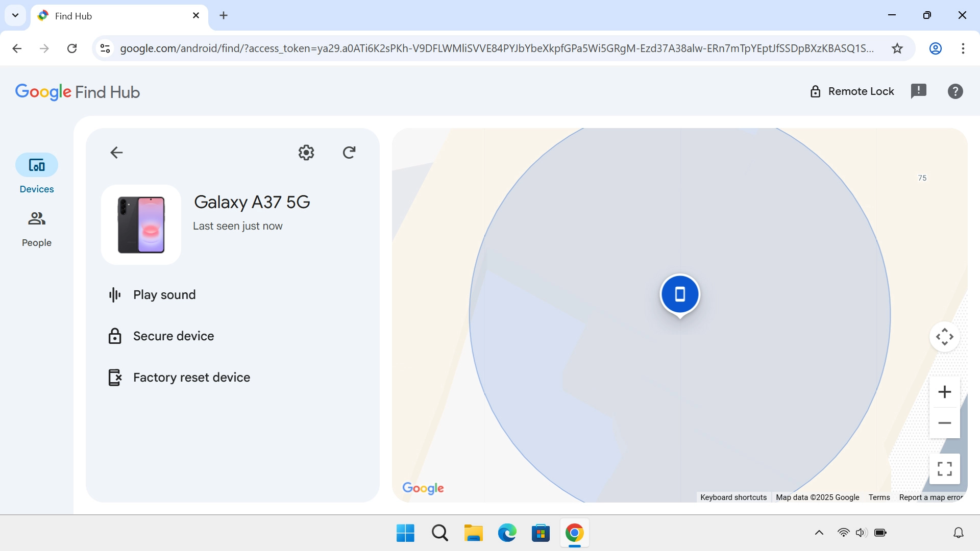Screen dimensions: 980x551
Task: Show hidden system tray icons
Action: point(819,533)
